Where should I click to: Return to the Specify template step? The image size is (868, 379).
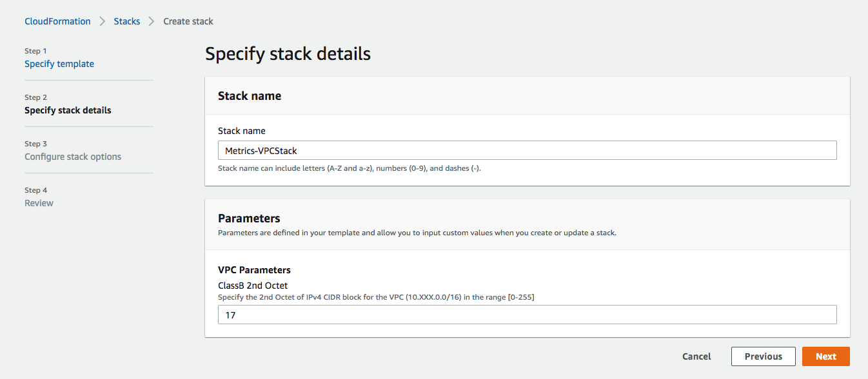[x=59, y=64]
